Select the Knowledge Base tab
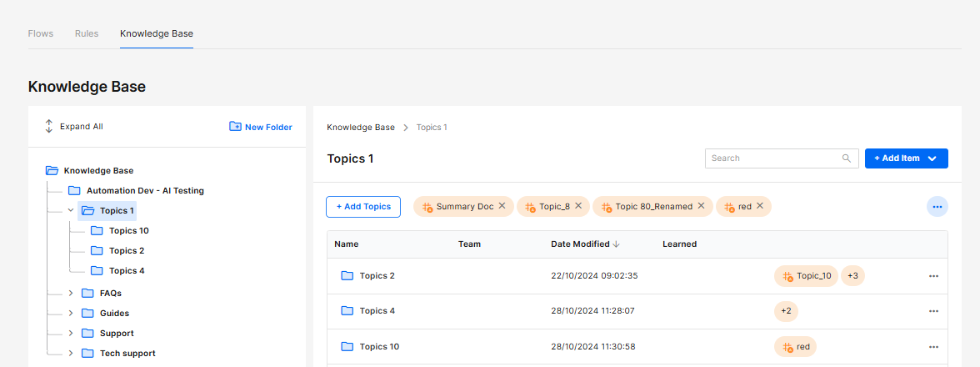This screenshot has height=367, width=980. 157,33
